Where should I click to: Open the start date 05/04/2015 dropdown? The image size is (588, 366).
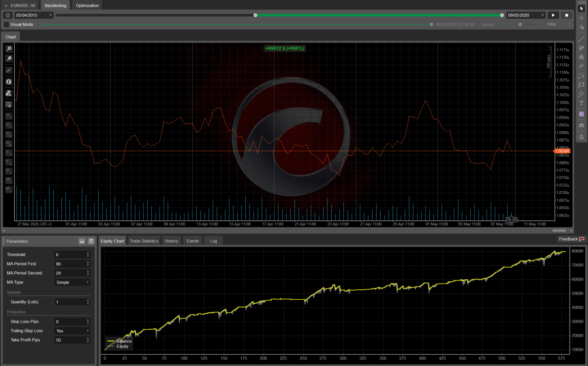pos(34,15)
